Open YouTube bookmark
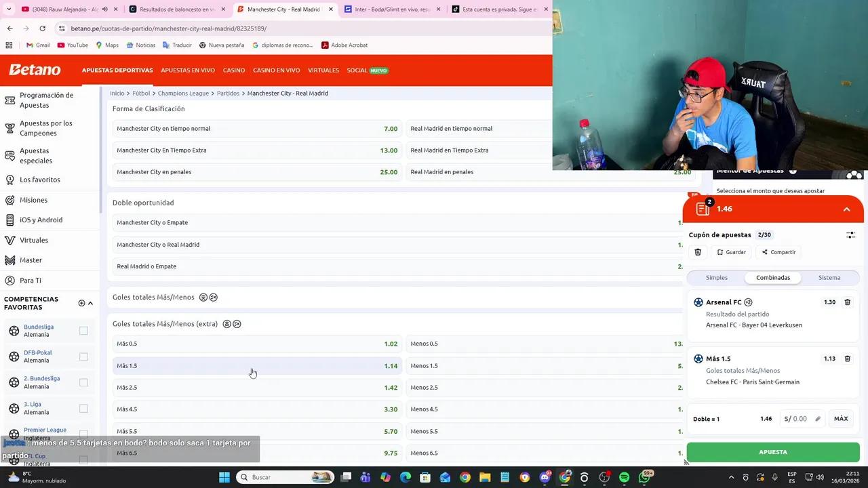 pos(73,45)
